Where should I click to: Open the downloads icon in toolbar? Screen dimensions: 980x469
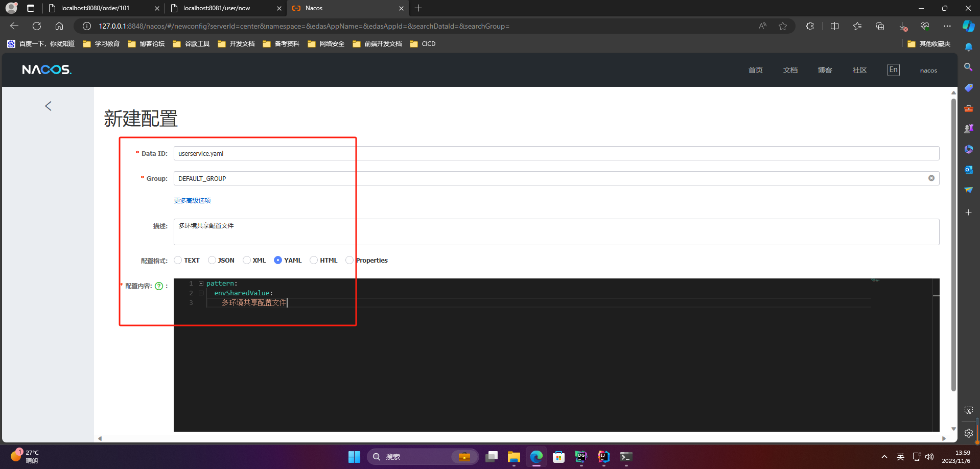coord(903,26)
